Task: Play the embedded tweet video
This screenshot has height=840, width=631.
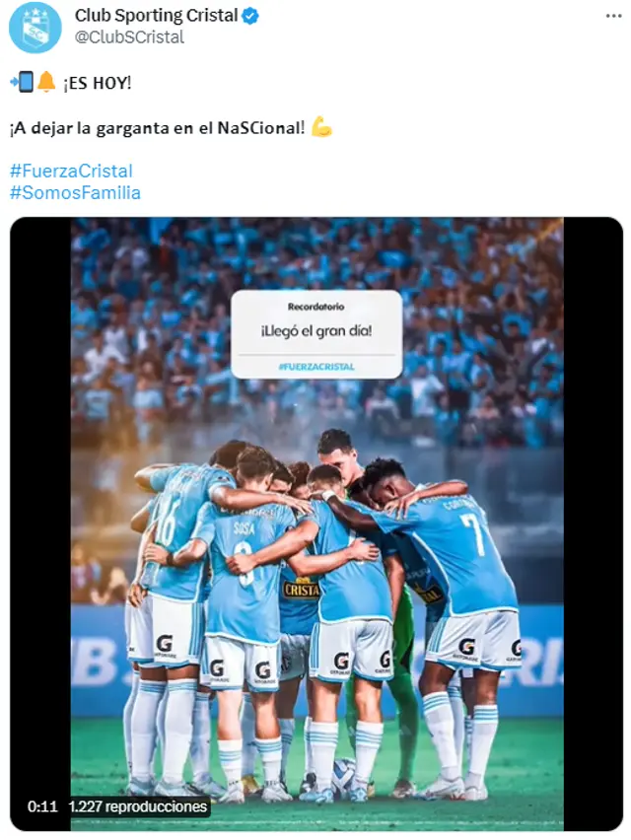Action: point(316,524)
